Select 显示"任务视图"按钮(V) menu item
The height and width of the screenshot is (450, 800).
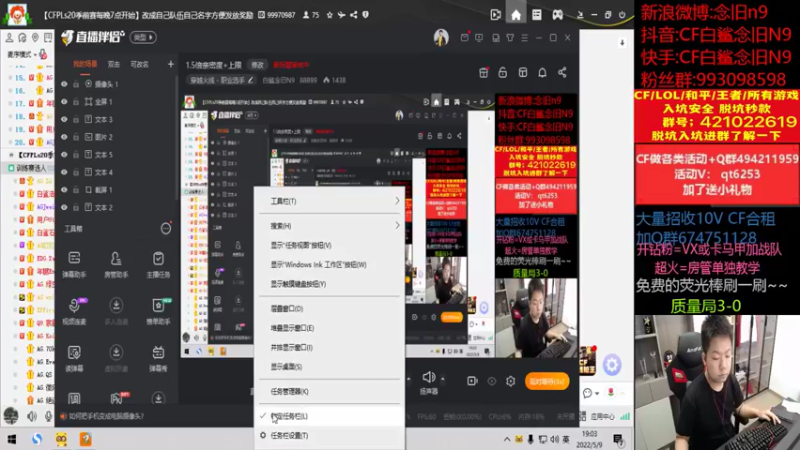(330, 245)
